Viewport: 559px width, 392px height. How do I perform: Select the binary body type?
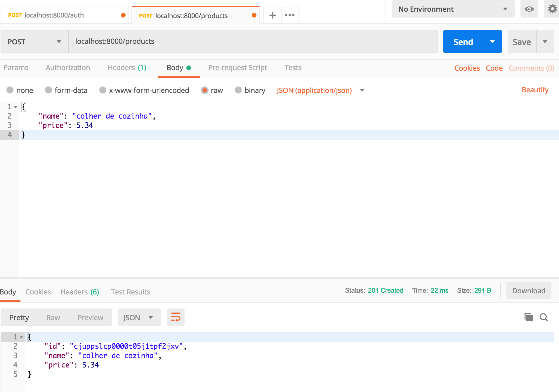coord(238,90)
